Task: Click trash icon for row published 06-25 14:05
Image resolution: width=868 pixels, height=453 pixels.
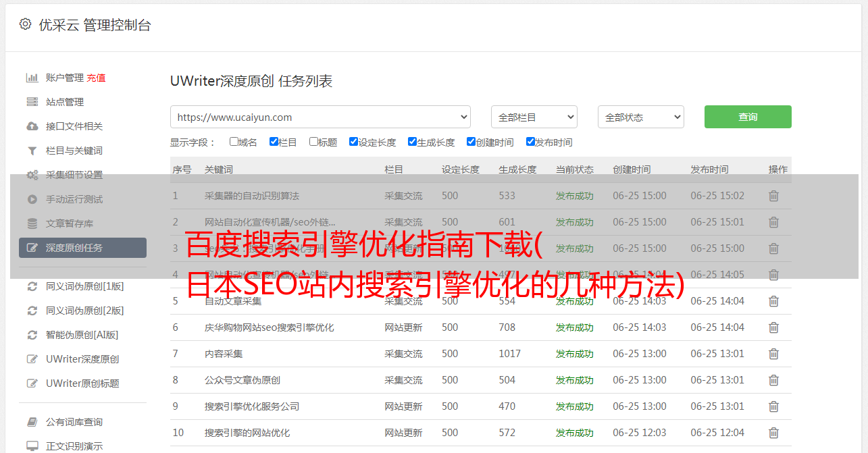Action: point(773,275)
